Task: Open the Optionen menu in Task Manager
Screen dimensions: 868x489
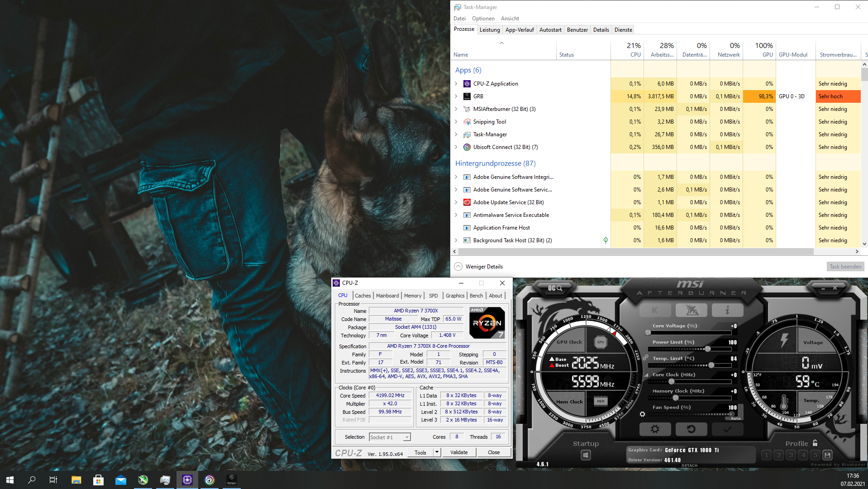Action: pos(483,19)
